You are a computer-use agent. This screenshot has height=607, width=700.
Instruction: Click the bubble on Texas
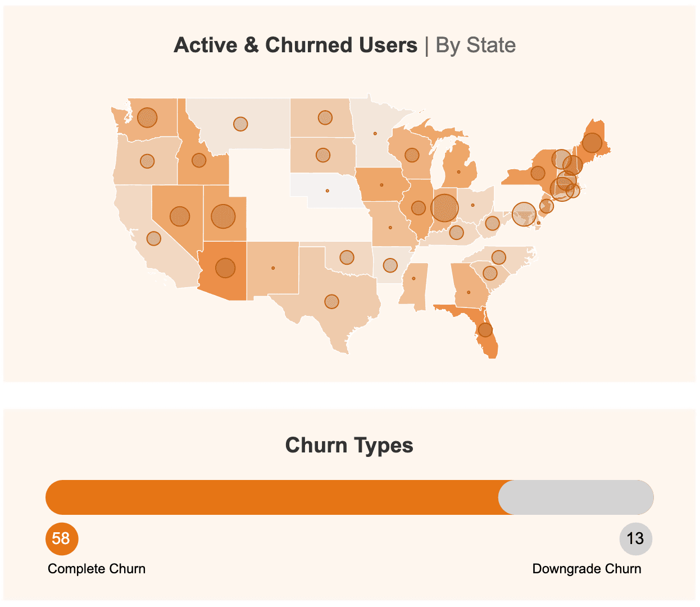pos(331,302)
